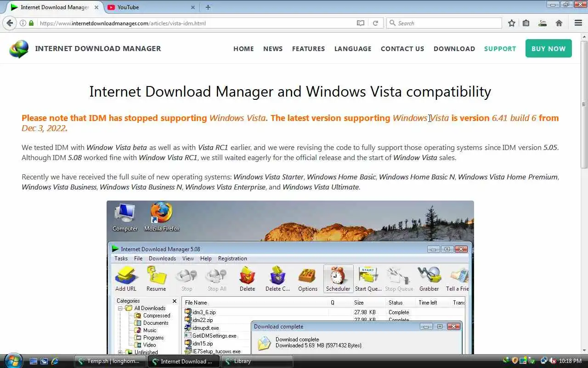Click the orange "Dec 3, 2022" date text

point(44,128)
